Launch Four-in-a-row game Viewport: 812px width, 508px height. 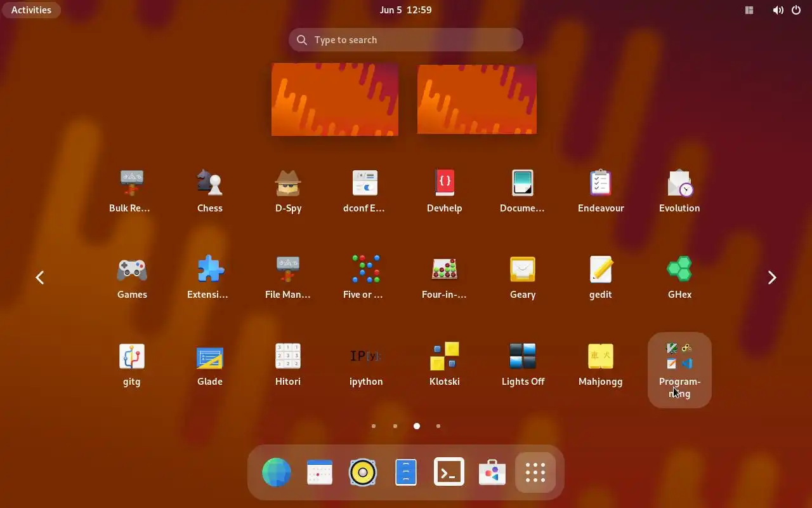coord(444,277)
